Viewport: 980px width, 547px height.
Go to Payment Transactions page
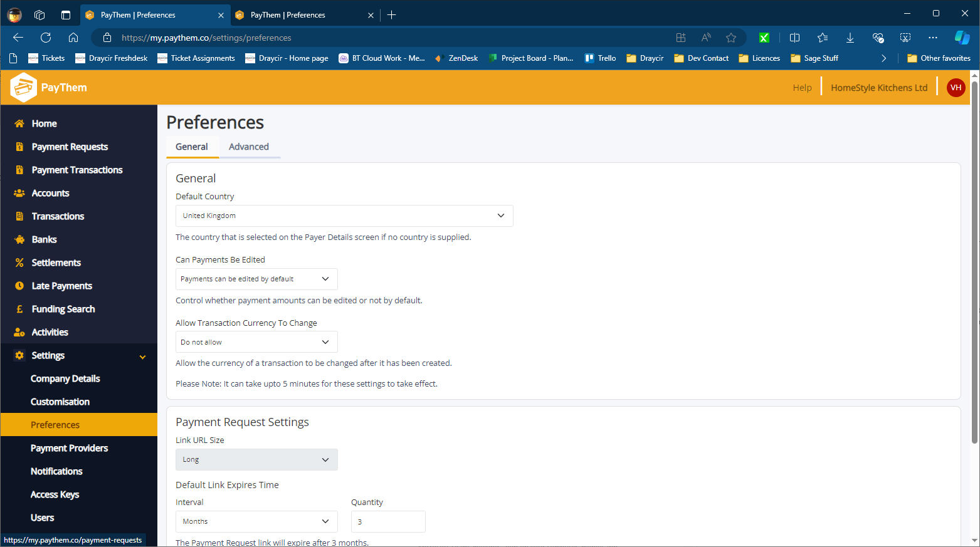click(77, 170)
